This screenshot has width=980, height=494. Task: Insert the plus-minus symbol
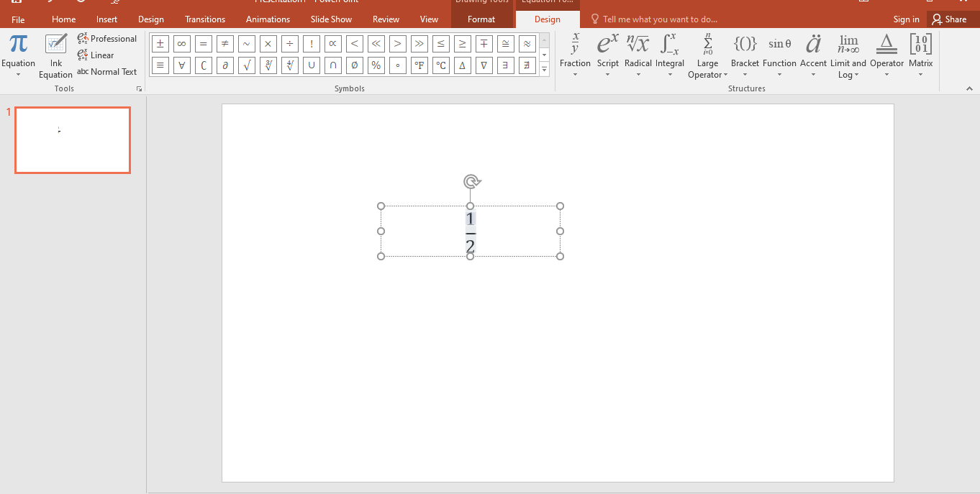pyautogui.click(x=160, y=43)
